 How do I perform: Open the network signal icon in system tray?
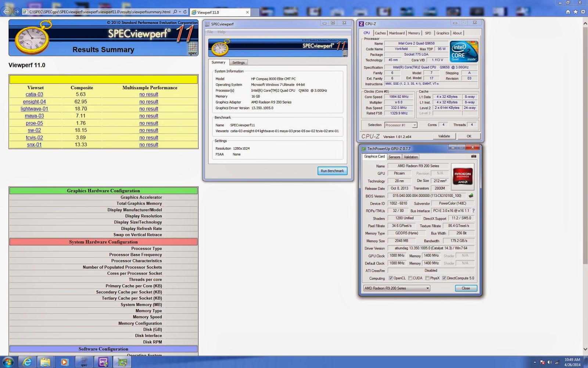557,362
